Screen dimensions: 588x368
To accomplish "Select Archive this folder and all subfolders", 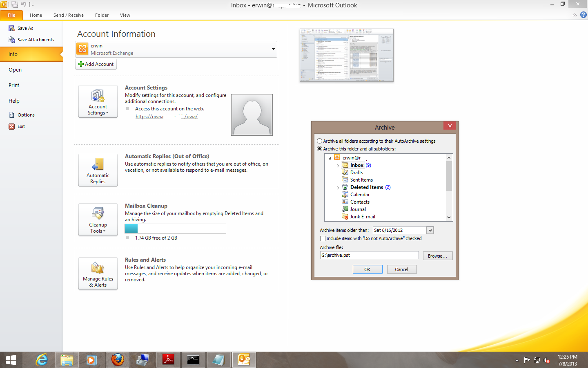I will (x=320, y=149).
